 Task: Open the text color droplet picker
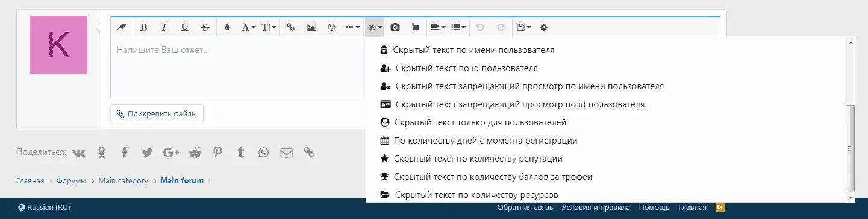coord(227,27)
